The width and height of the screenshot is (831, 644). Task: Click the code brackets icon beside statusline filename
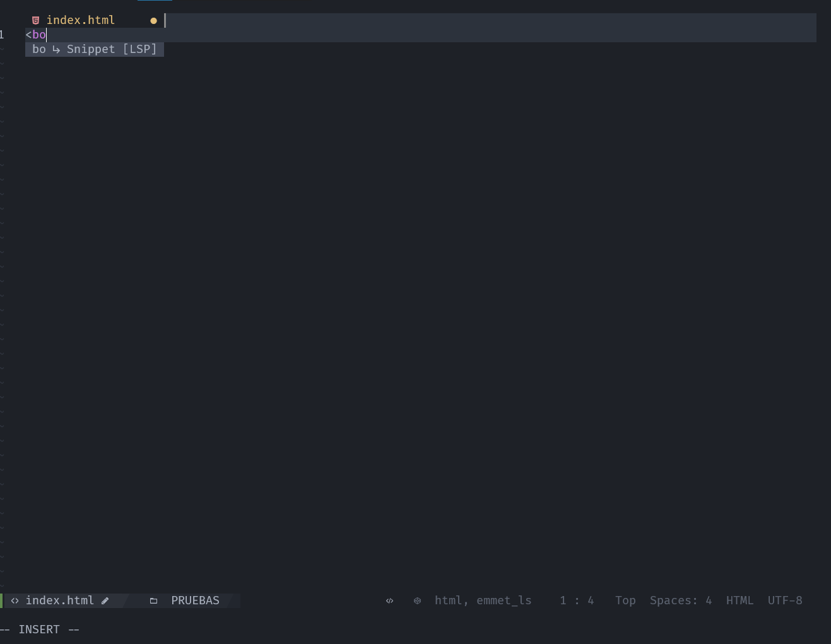pyautogui.click(x=15, y=600)
